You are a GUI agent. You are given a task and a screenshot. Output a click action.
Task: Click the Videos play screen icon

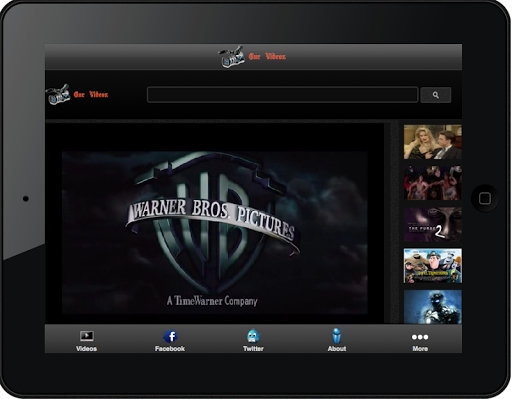click(87, 336)
